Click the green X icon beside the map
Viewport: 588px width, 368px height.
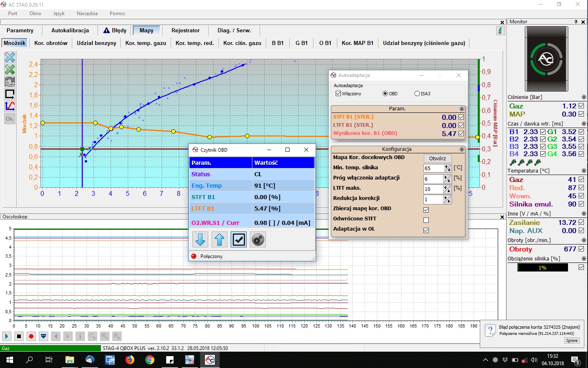click(x=10, y=70)
